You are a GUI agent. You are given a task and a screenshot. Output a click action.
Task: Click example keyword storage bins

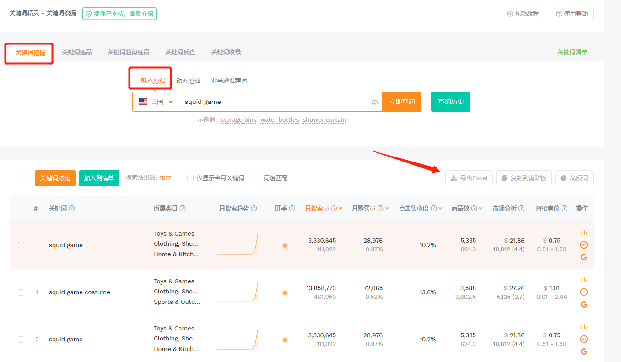[238, 120]
